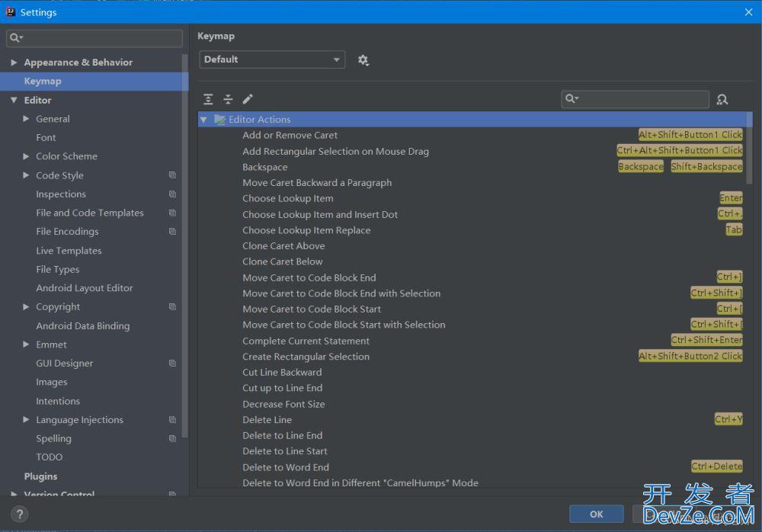Collapse the Editor section arrow
Image resolution: width=762 pixels, height=532 pixels.
14,100
